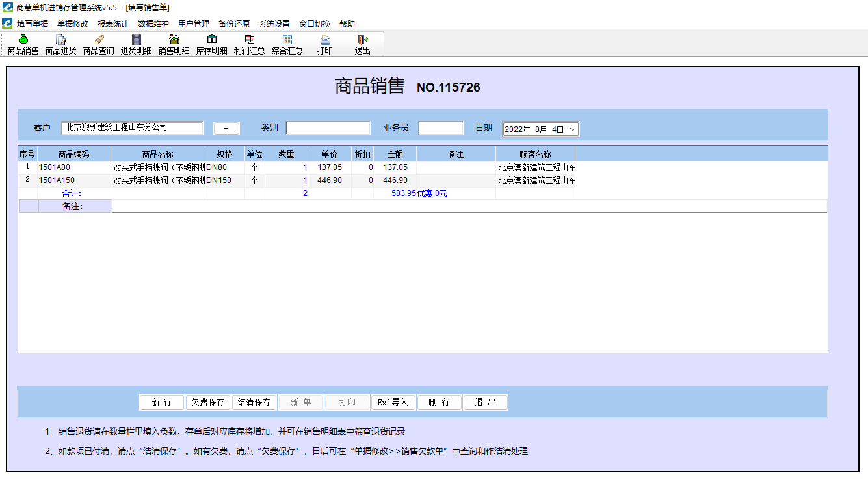Click unit price cell 446.90 in 单价 column

coord(330,180)
